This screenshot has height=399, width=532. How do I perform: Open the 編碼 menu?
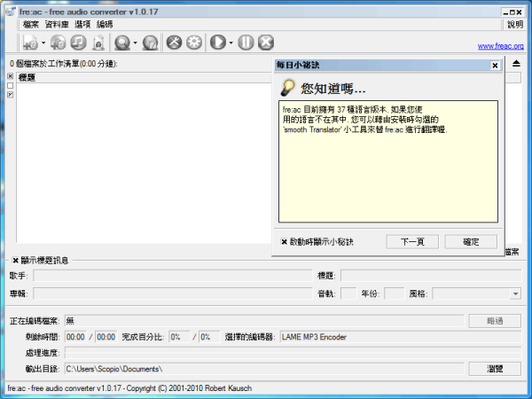tap(105, 24)
